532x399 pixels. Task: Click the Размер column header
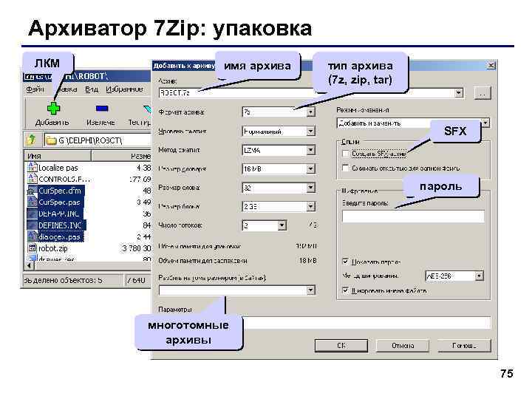pyautogui.click(x=121, y=156)
